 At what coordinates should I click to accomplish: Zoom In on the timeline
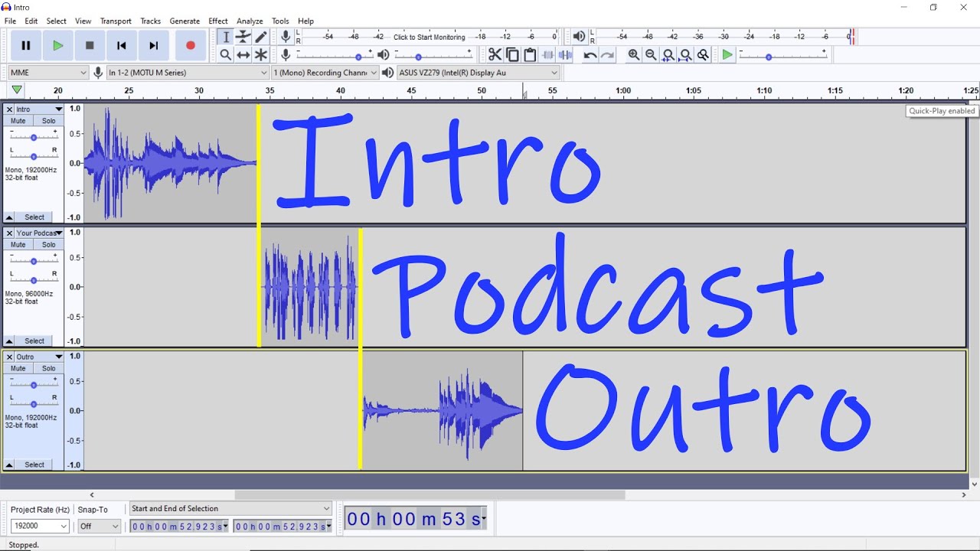click(634, 54)
